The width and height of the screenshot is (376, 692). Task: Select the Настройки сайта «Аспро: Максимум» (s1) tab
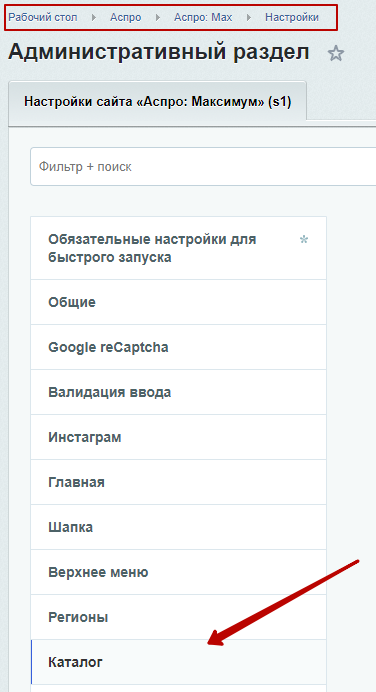(x=158, y=102)
